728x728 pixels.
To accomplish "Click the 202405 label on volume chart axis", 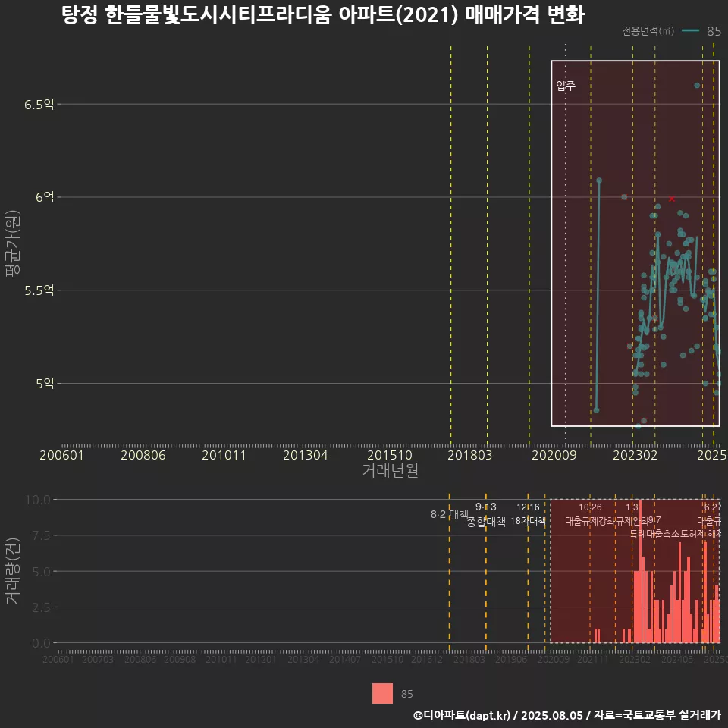I will [x=677, y=659].
